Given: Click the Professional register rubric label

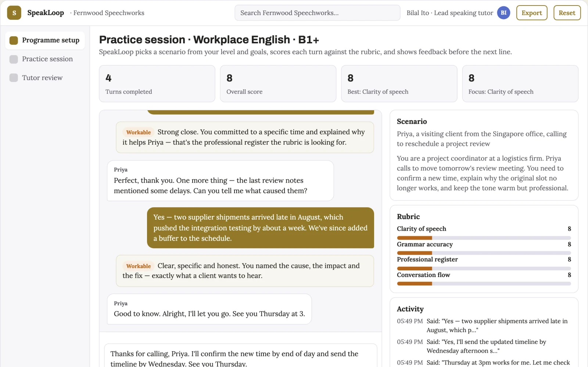Looking at the screenshot, I should (427, 259).
